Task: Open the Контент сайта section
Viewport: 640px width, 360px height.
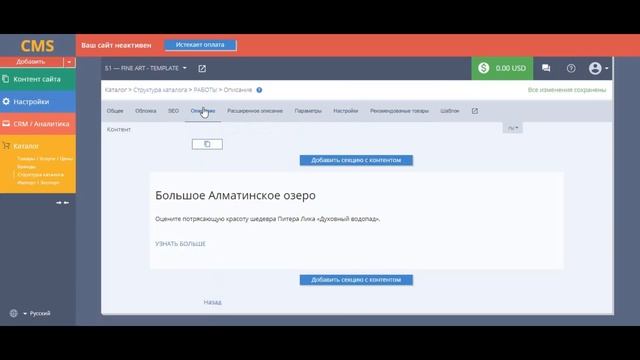Action: 38,79
